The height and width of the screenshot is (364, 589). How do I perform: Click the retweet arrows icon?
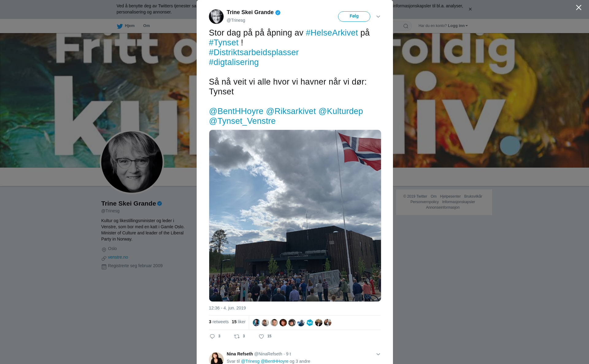coord(237,336)
